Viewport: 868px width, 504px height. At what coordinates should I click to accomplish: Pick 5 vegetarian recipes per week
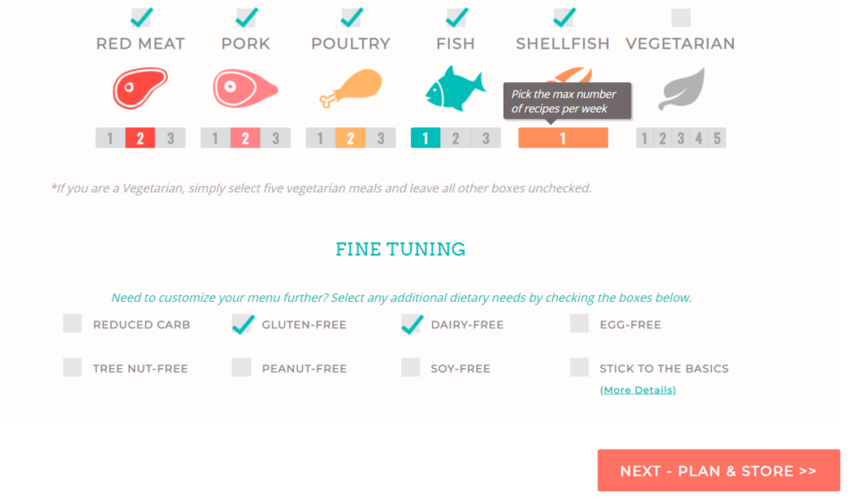(x=717, y=138)
